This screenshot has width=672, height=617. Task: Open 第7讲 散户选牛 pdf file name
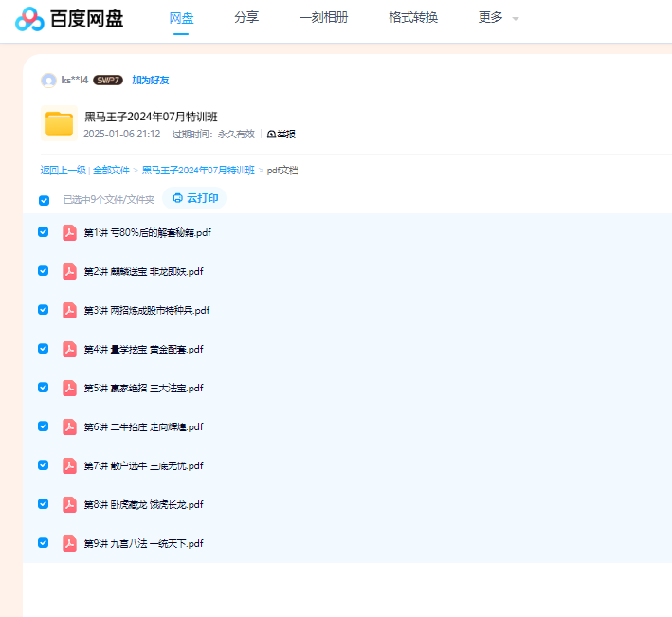[x=143, y=465]
